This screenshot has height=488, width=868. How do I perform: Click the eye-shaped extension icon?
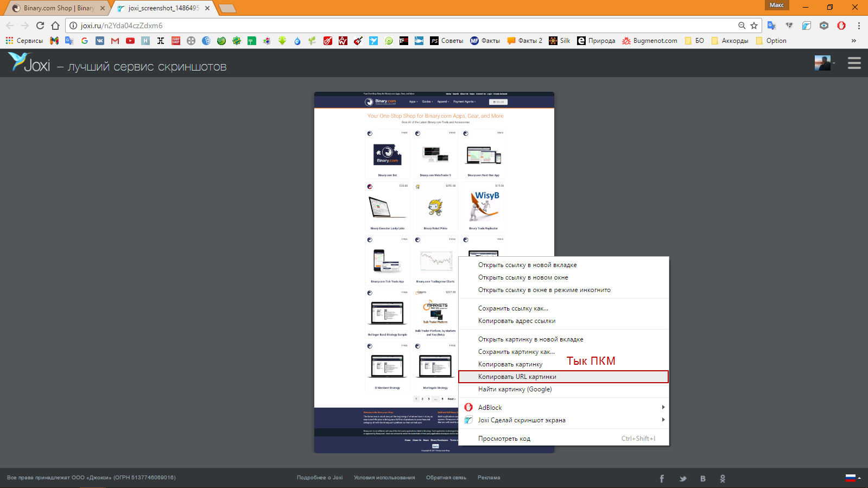(824, 26)
